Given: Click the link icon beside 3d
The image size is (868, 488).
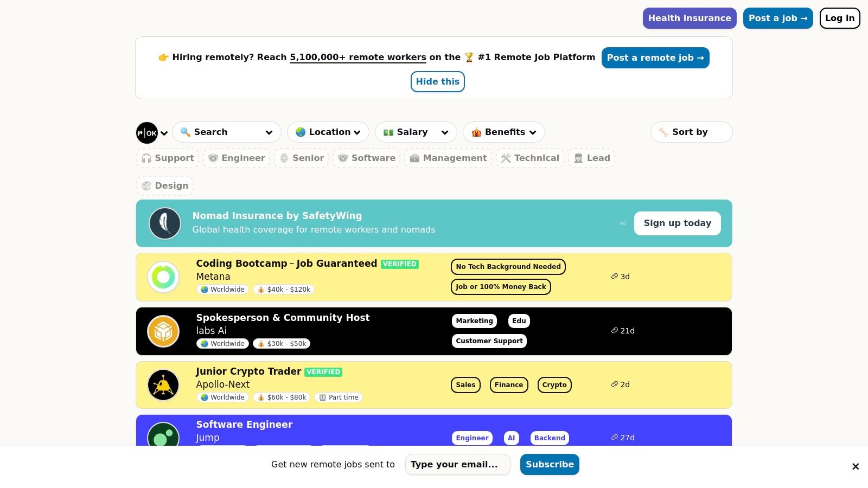Looking at the screenshot, I should click(615, 277).
